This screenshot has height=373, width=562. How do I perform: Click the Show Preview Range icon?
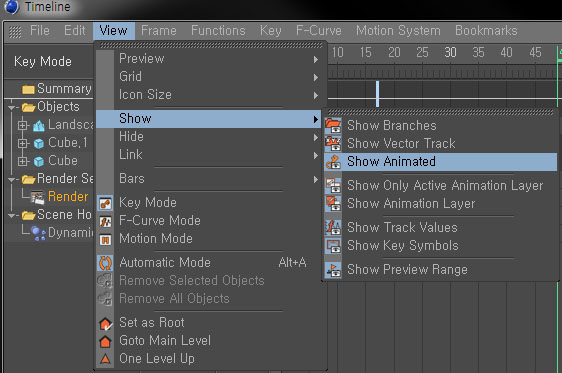click(333, 269)
